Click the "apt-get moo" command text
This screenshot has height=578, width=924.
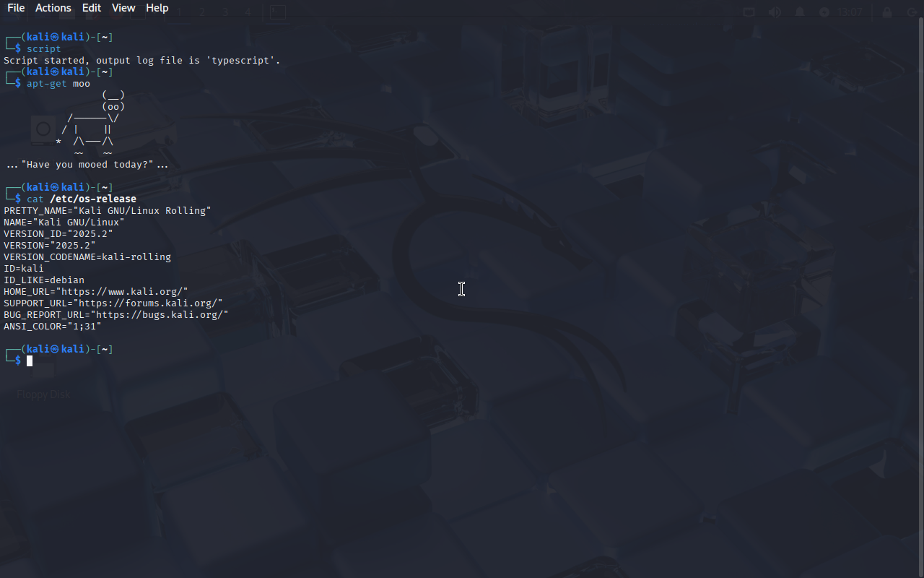click(58, 83)
